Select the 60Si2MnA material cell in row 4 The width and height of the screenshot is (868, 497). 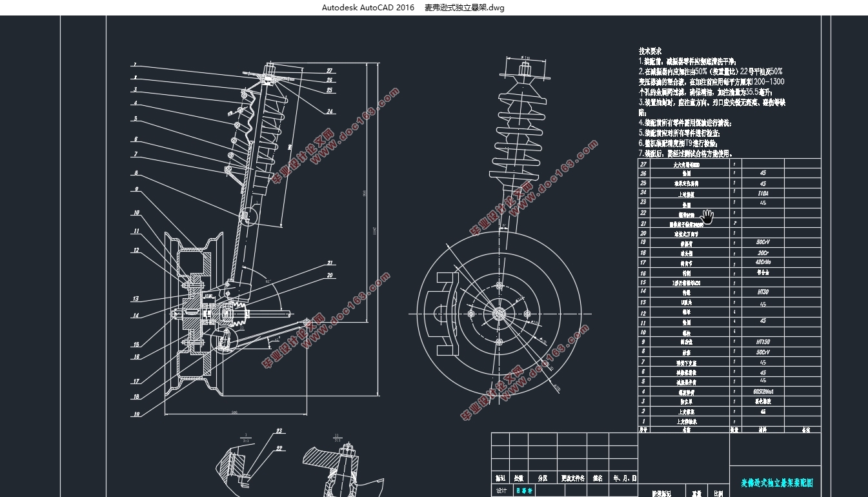(x=763, y=391)
